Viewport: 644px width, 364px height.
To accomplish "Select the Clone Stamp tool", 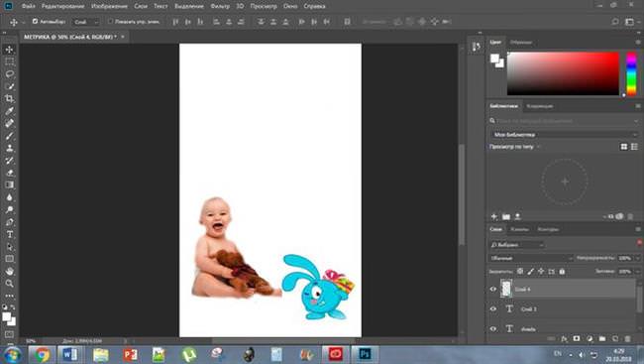I will pos(10,148).
